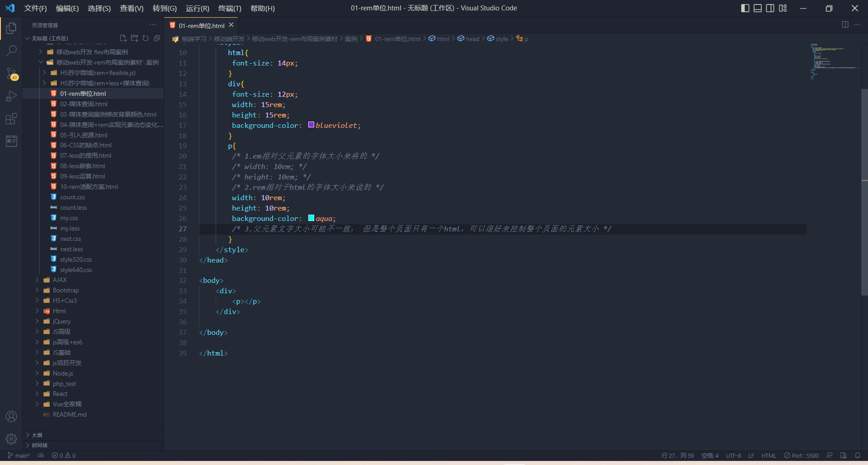
Task: Click the Refresh Explorer icon
Action: pyautogui.click(x=146, y=38)
